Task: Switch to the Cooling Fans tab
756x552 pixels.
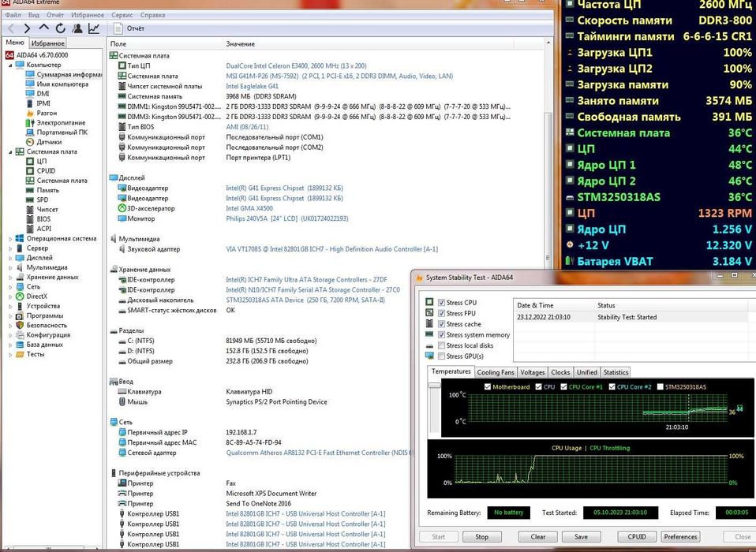Action: pos(496,372)
